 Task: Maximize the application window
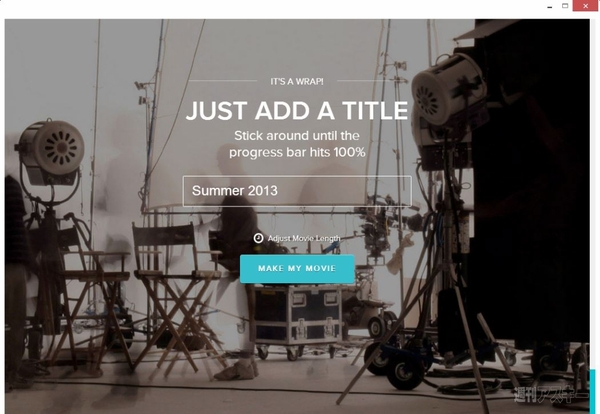point(565,6)
